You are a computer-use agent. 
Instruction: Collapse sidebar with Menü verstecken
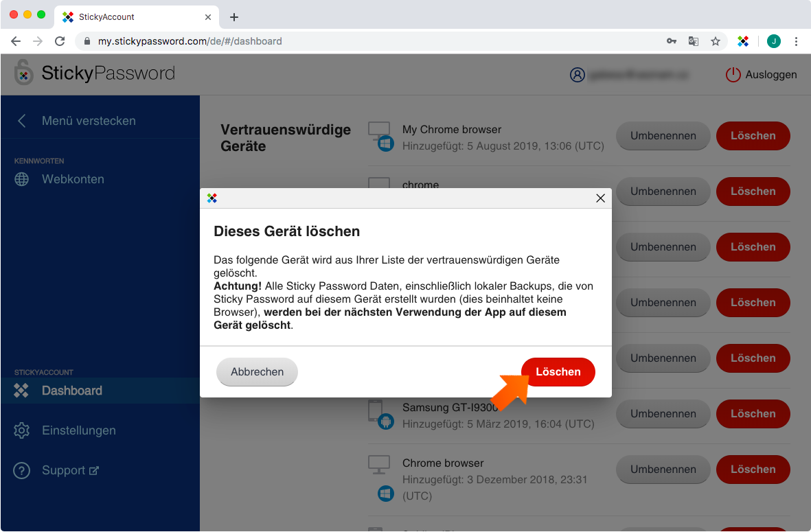point(76,121)
